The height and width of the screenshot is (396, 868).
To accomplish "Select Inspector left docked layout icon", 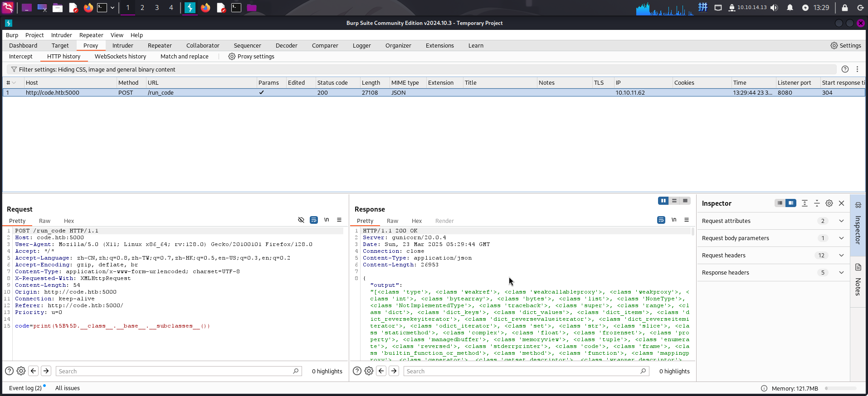I will click(780, 203).
